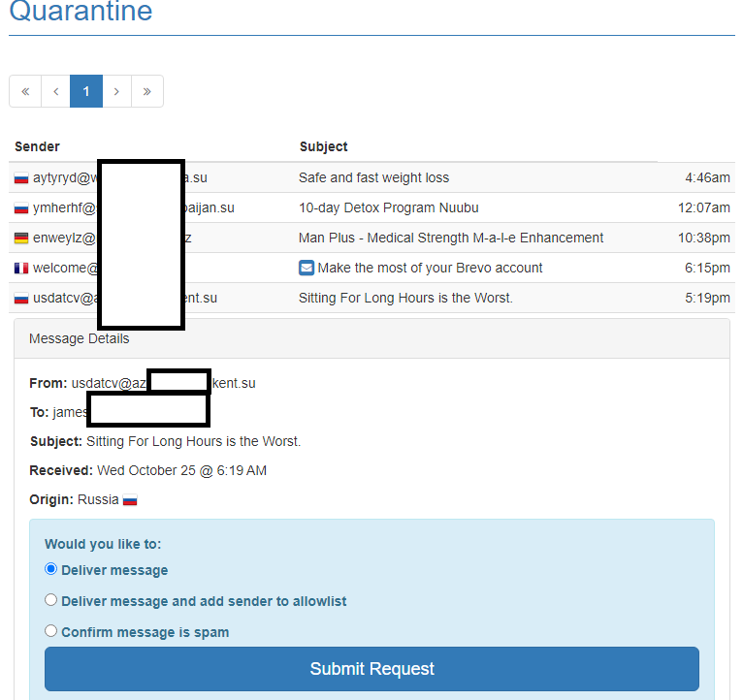Click the 6:15pm timestamp
743x700 pixels.
707,268
